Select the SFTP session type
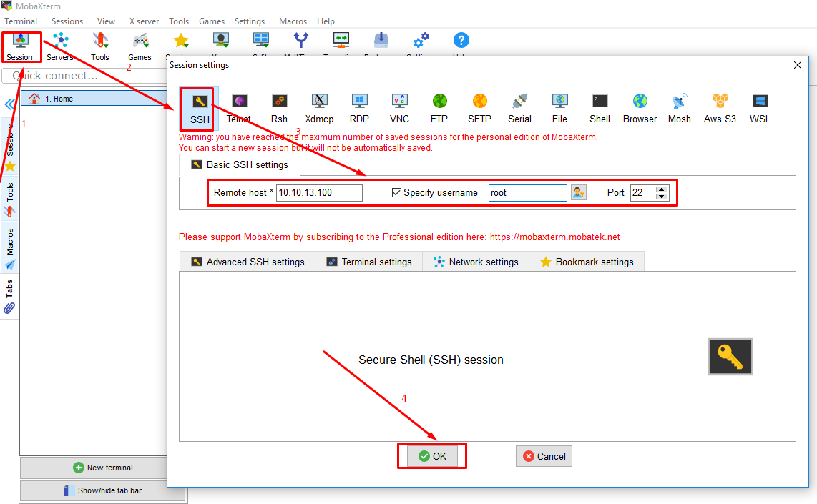 coord(479,108)
